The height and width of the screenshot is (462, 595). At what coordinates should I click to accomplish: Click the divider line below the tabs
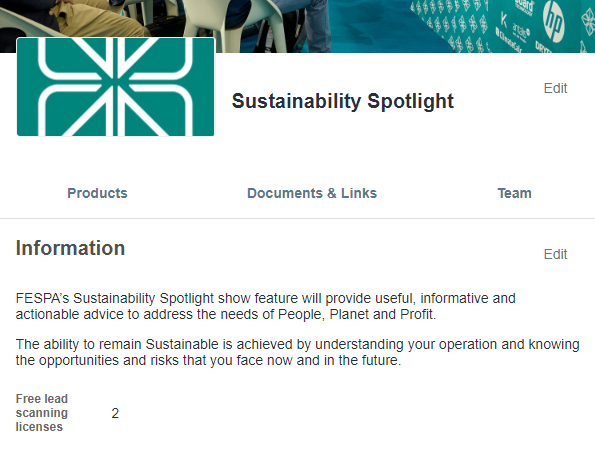tap(298, 218)
